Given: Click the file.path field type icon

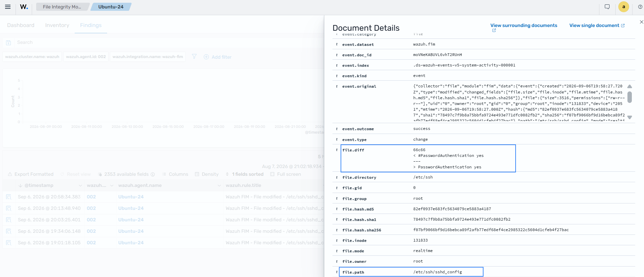Looking at the screenshot, I should (x=337, y=272).
